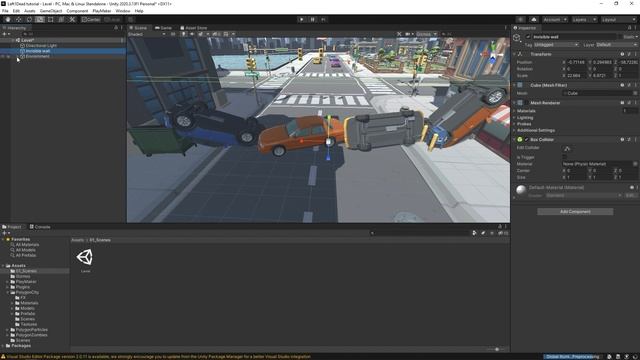Click the scene orientation gizmo

tap(493, 53)
